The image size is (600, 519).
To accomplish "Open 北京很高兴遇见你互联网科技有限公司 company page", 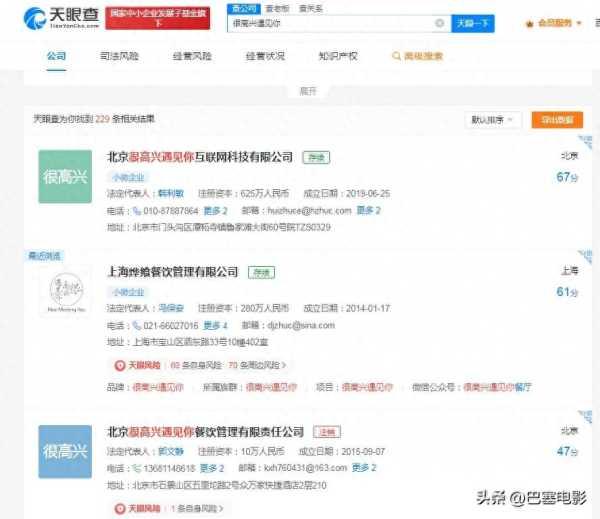I will coord(200,157).
